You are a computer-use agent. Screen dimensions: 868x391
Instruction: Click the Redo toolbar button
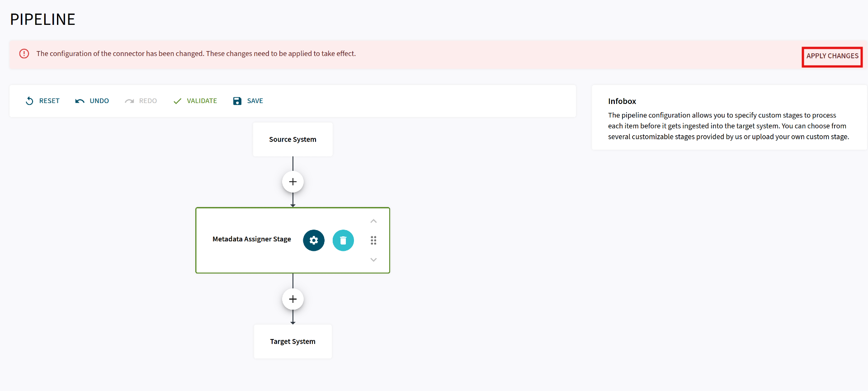coord(141,101)
